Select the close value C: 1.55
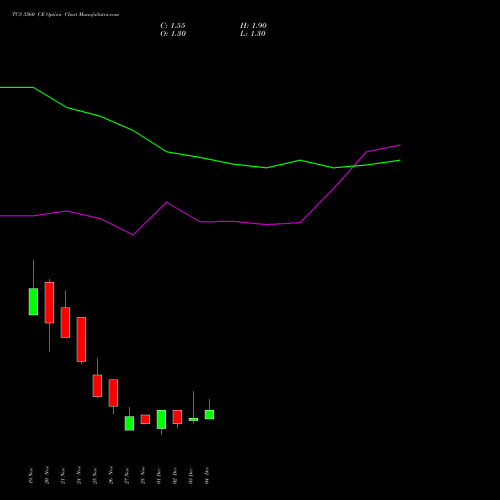This screenshot has height=500, width=500. click(x=173, y=26)
